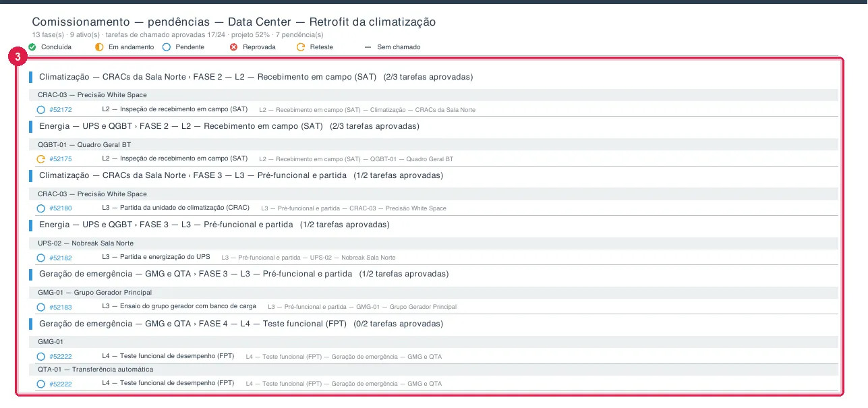Image resolution: width=868 pixels, height=408 pixels.
Task: Open ticket link #52180
Action: [x=61, y=208]
